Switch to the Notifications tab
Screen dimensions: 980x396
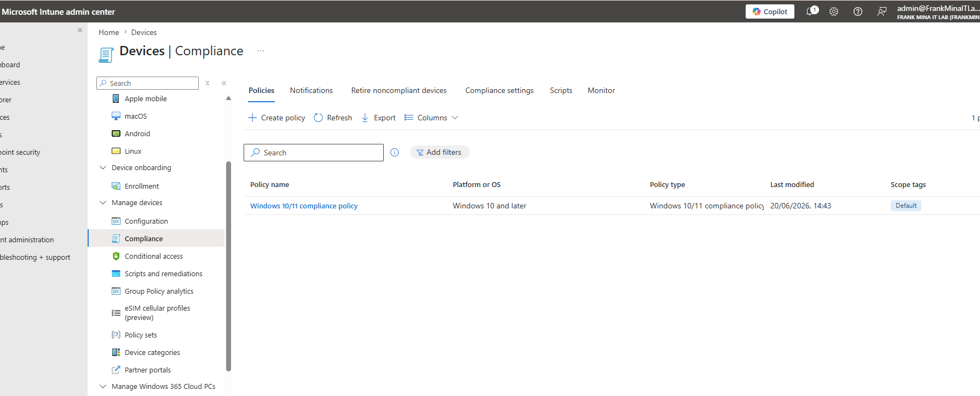pyautogui.click(x=312, y=90)
